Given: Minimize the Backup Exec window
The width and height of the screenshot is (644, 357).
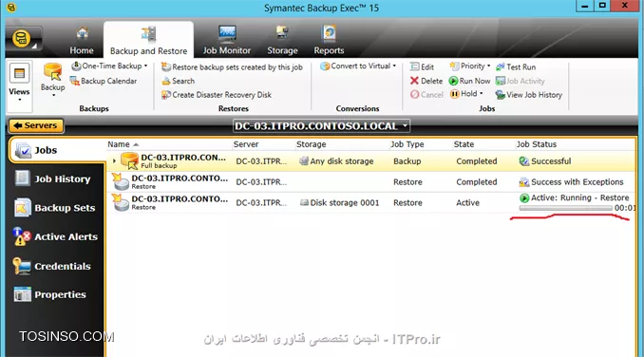Looking at the screenshot, I should point(585,6).
